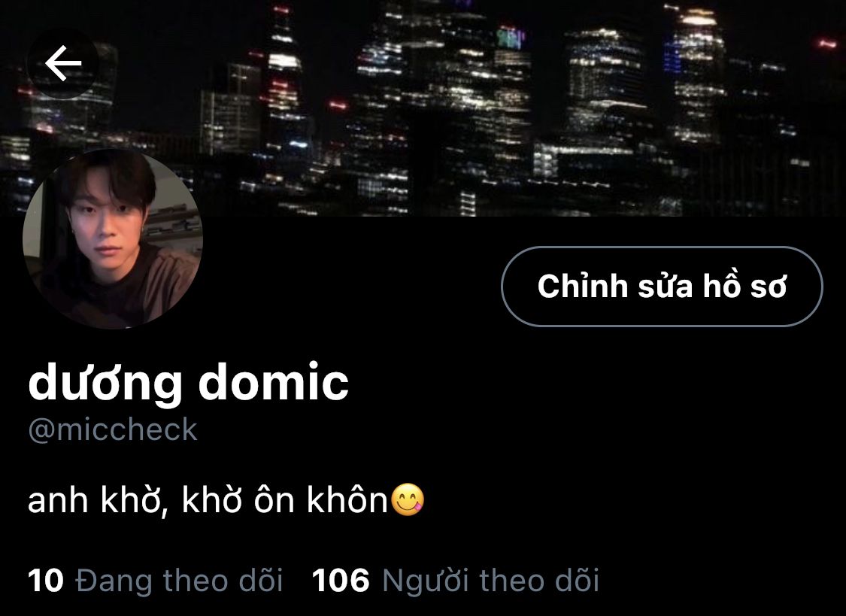Click the word domic in display name
This screenshot has height=616, width=846.
coord(274,382)
